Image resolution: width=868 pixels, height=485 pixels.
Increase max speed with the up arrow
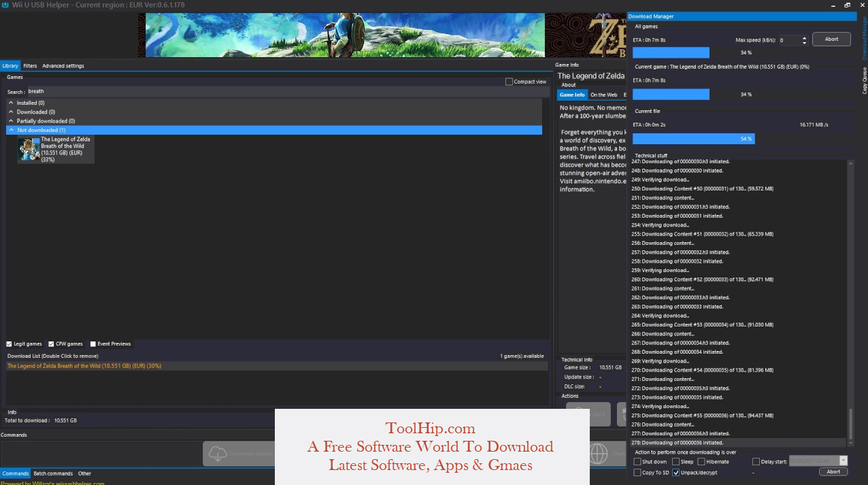805,37
